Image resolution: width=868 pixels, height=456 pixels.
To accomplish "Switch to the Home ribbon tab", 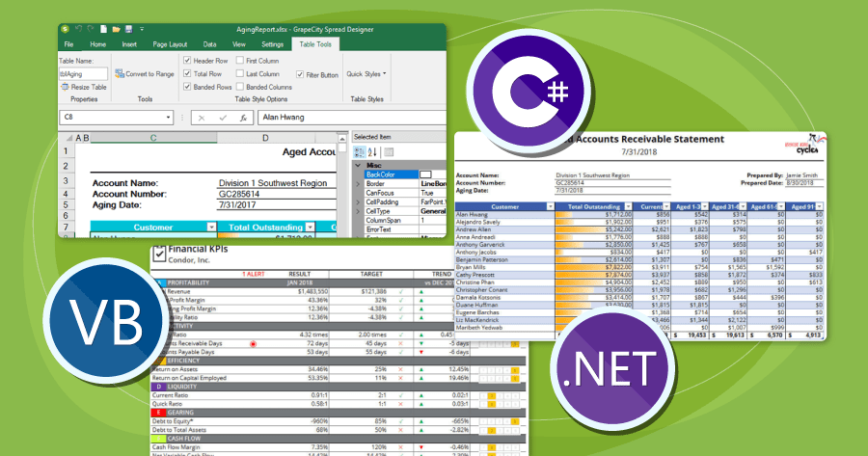I will (x=98, y=44).
